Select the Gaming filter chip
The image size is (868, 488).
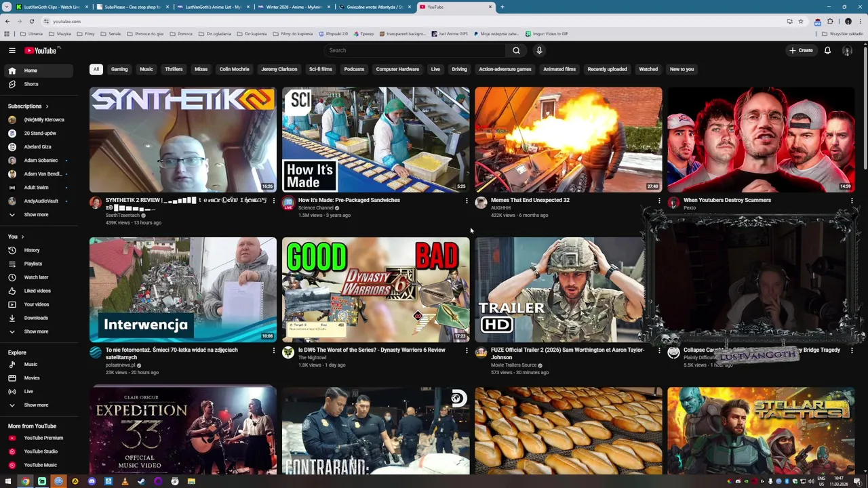119,69
